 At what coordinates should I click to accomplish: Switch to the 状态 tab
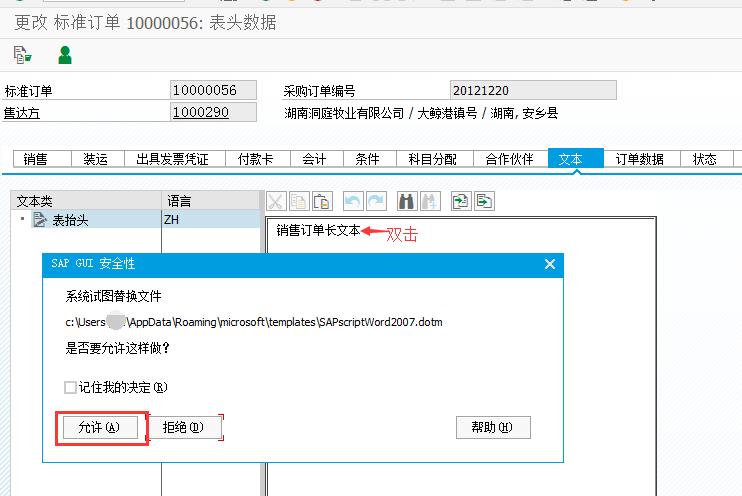click(x=707, y=159)
